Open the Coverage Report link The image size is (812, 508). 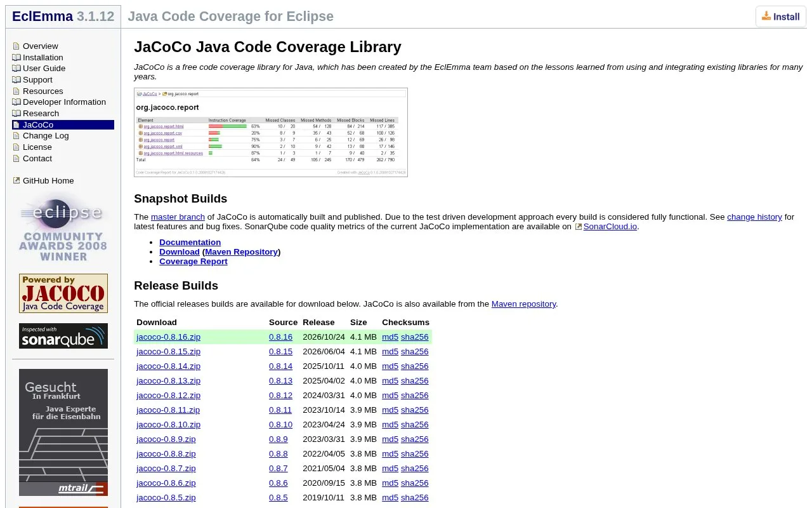pos(193,262)
